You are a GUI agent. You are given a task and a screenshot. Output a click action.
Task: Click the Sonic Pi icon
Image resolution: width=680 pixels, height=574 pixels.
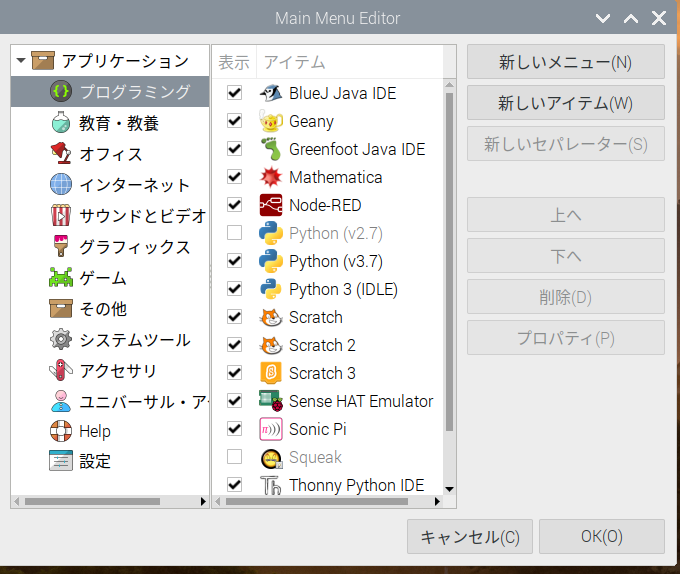(x=271, y=429)
